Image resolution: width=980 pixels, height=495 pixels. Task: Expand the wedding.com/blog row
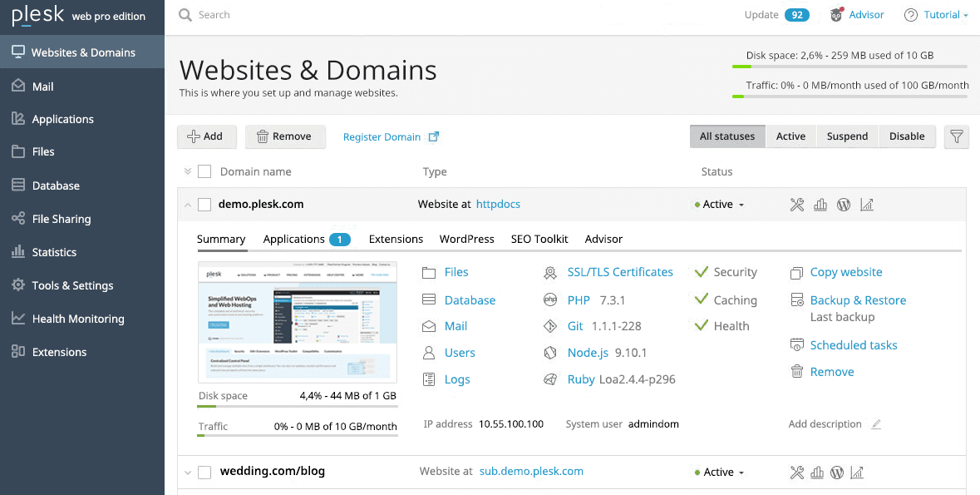pyautogui.click(x=188, y=473)
